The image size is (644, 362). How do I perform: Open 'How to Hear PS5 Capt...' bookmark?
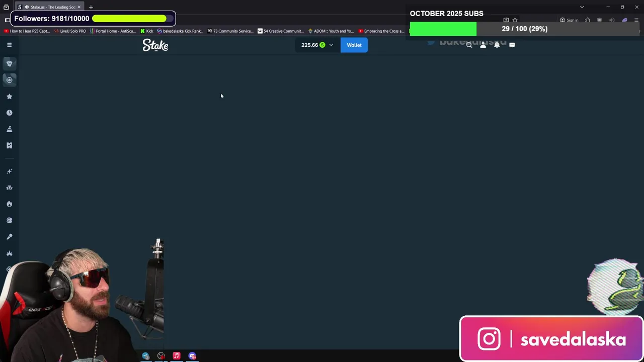[x=27, y=31]
